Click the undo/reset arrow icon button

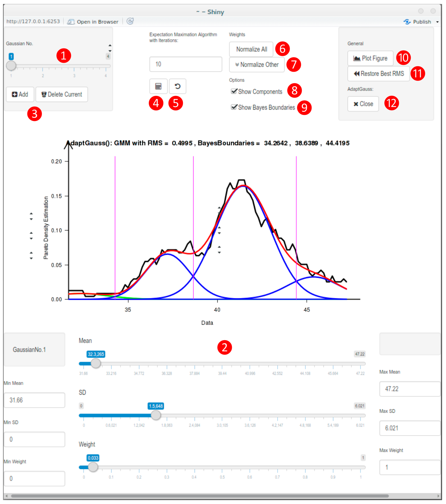coord(177,86)
